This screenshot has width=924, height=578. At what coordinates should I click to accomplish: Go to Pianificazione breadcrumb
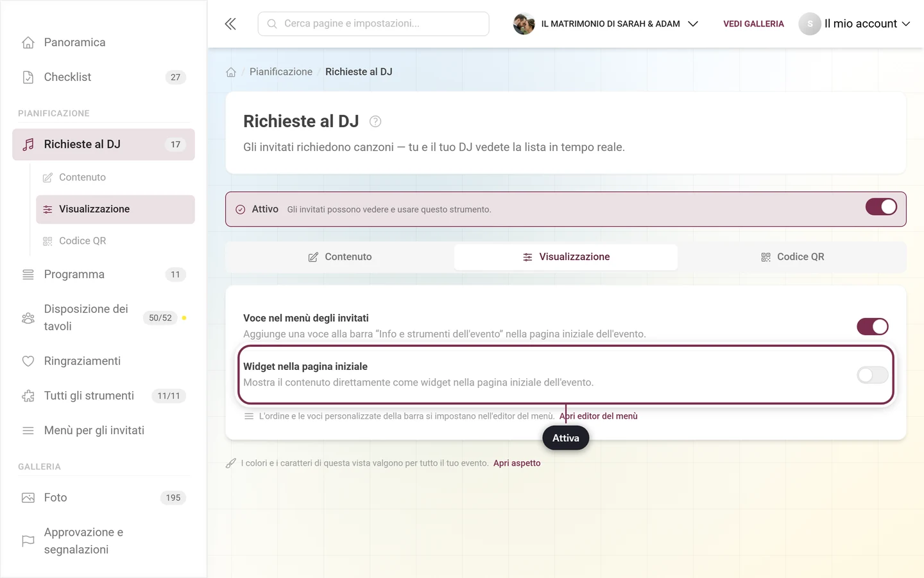(281, 72)
